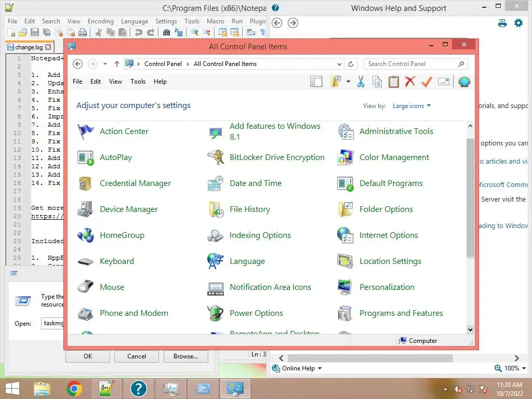The width and height of the screenshot is (532, 399).
Task: Open Default Programs item
Action: tap(380, 183)
